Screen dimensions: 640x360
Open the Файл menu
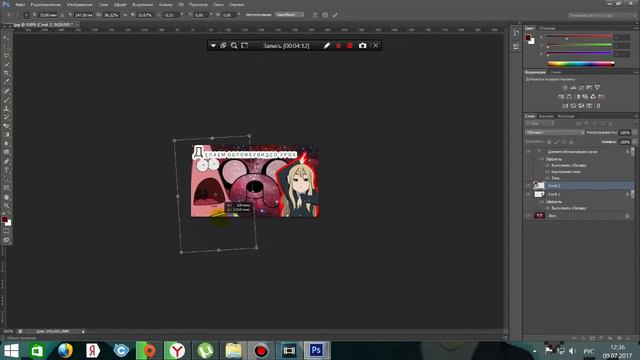pyautogui.click(x=20, y=4)
